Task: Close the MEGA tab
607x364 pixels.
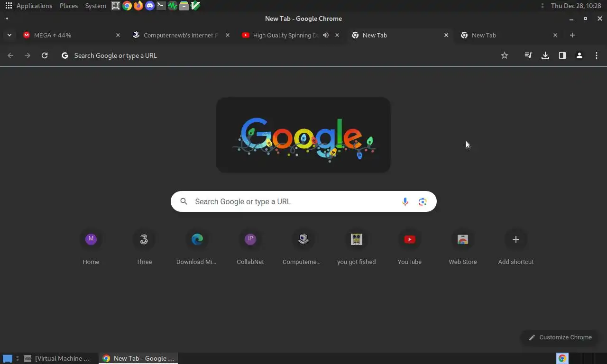Action: 118,35
